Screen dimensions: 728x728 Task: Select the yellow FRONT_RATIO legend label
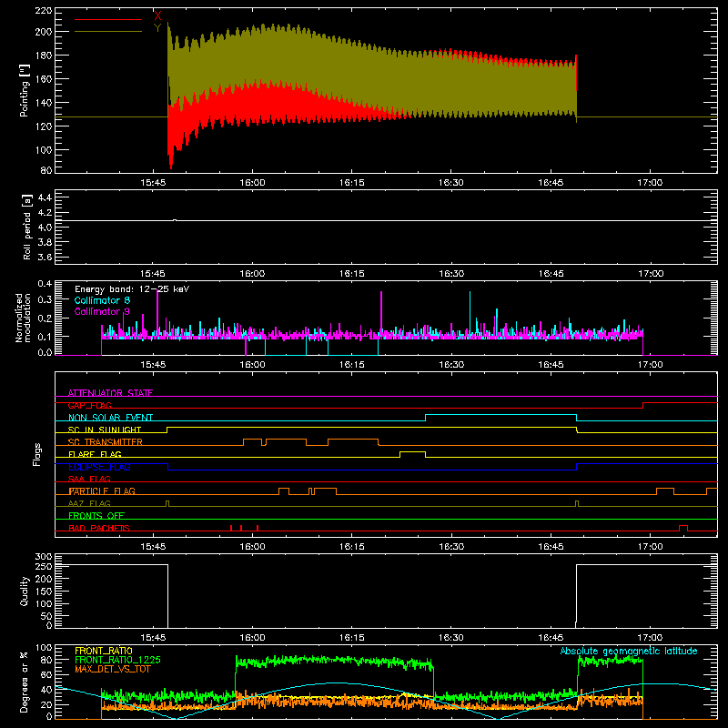click(x=104, y=651)
